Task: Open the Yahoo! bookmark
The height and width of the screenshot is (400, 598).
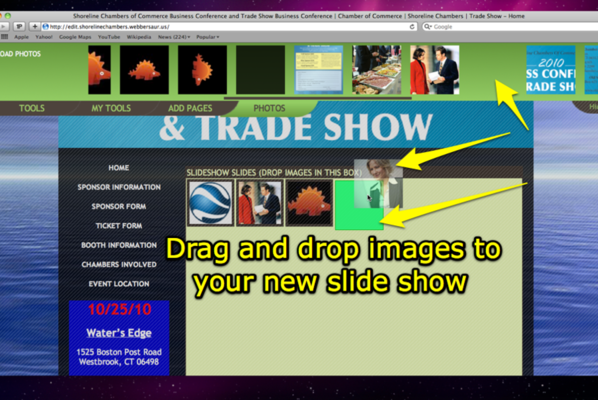Action: coord(44,37)
